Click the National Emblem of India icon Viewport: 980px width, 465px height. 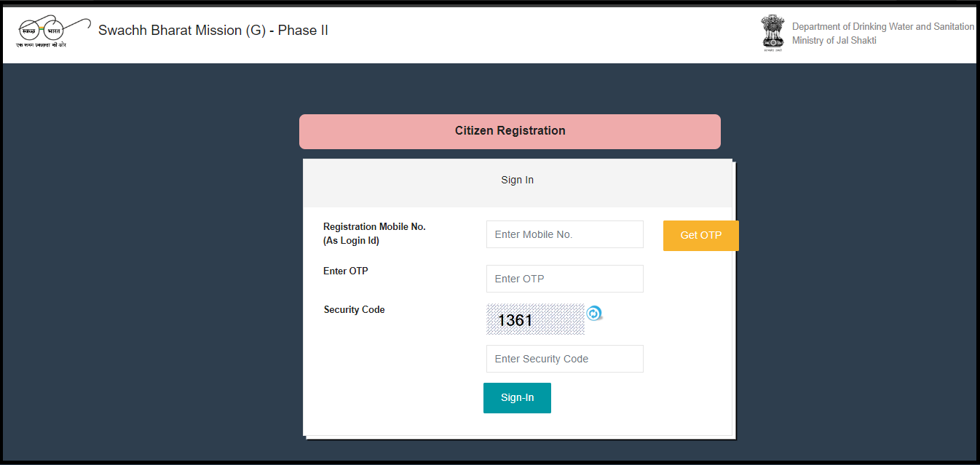(x=773, y=31)
